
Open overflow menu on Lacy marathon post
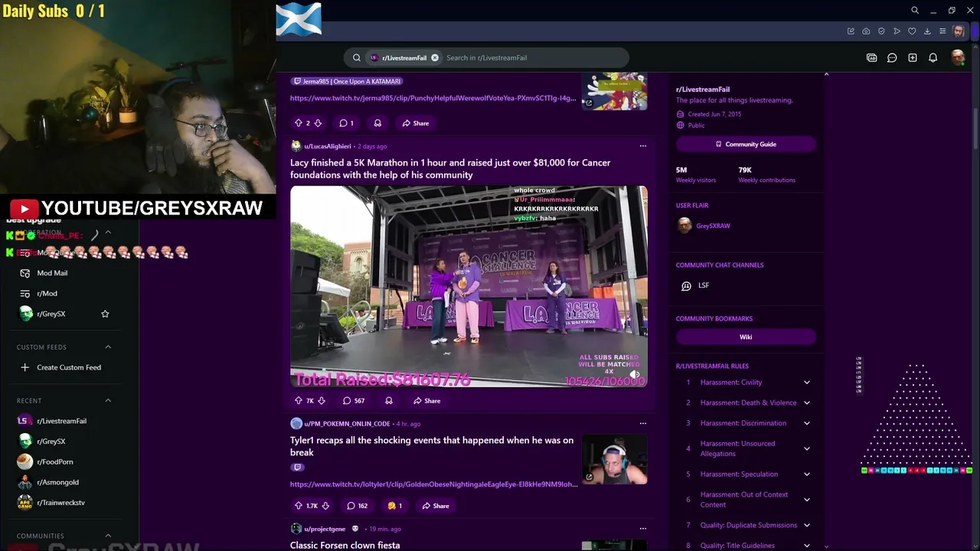[x=643, y=146]
